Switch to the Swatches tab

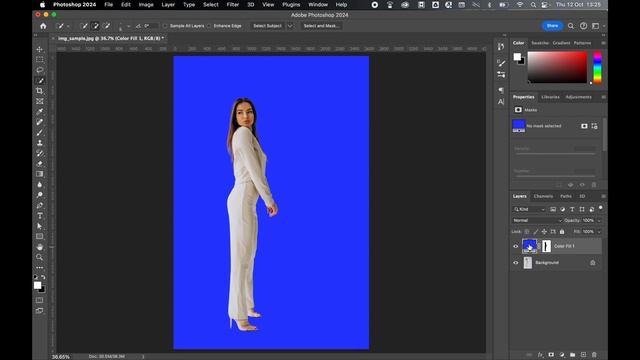click(540, 43)
